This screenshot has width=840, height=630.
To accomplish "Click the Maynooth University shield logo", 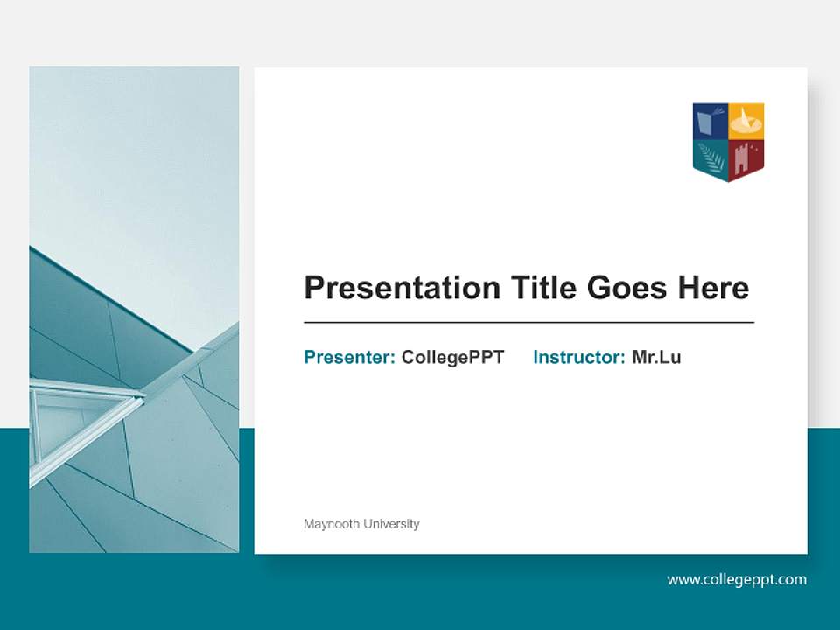I will [726, 140].
